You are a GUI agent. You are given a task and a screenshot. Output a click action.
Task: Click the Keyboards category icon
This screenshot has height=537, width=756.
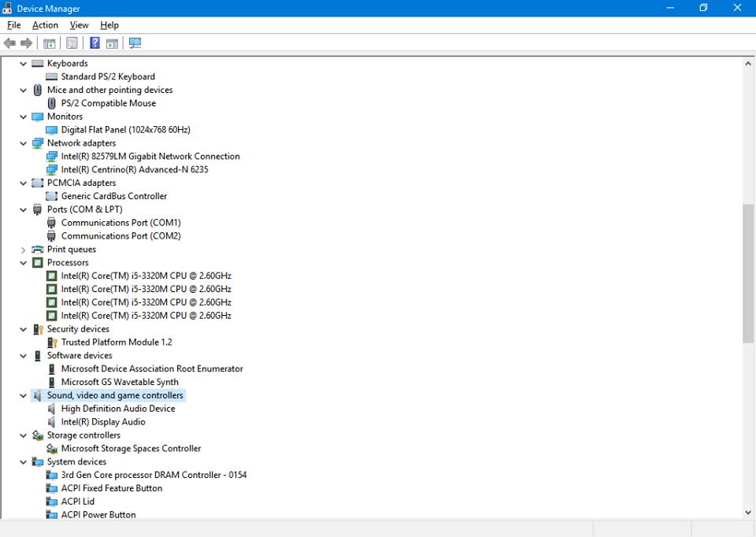(x=38, y=63)
